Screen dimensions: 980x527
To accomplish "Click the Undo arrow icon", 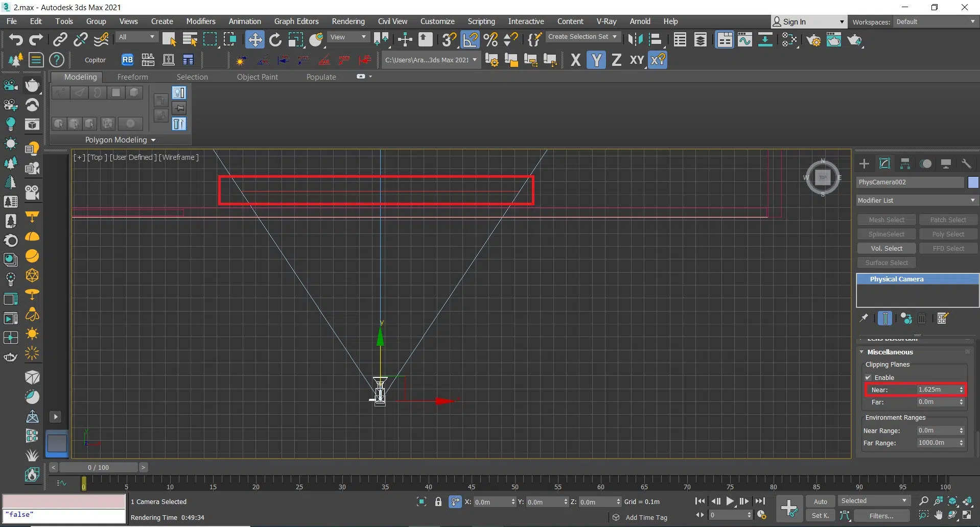I will coord(15,39).
